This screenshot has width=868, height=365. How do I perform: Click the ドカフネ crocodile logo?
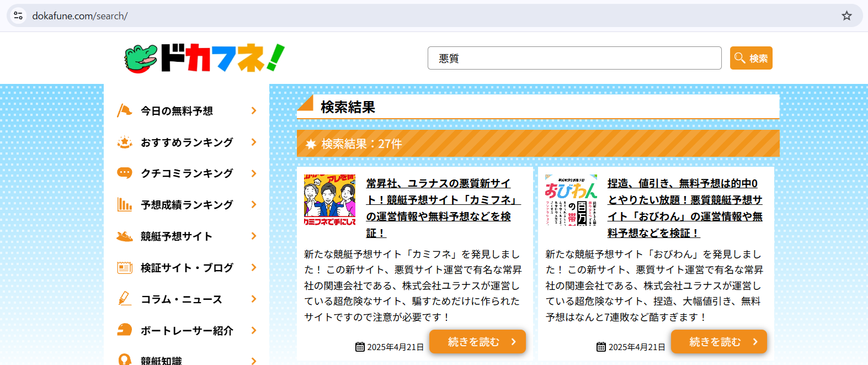(204, 58)
